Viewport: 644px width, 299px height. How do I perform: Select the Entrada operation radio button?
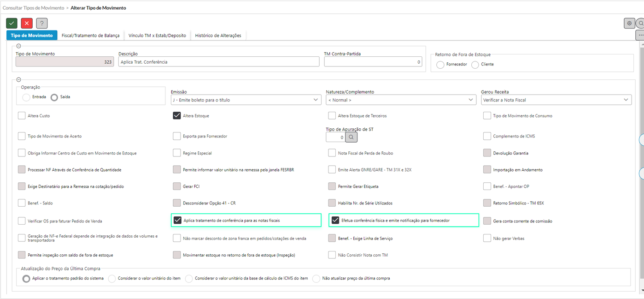pyautogui.click(x=26, y=97)
